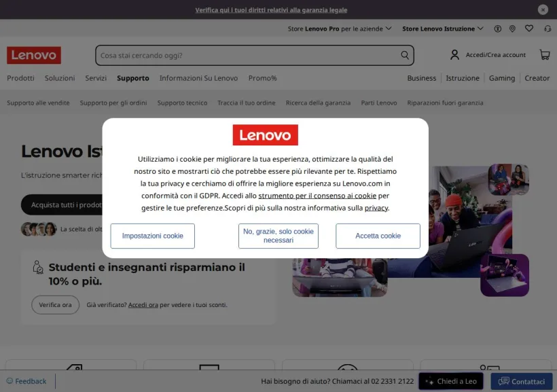Click the Acquista tutti i prodotti button

tap(62, 204)
